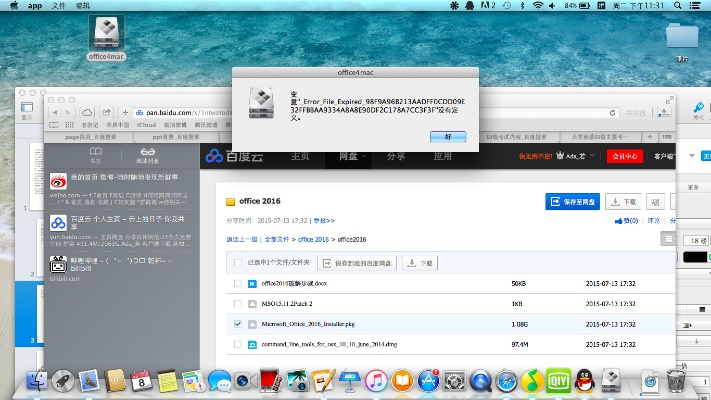Open Finder from the Dock
The width and height of the screenshot is (711, 400).
click(x=40, y=381)
